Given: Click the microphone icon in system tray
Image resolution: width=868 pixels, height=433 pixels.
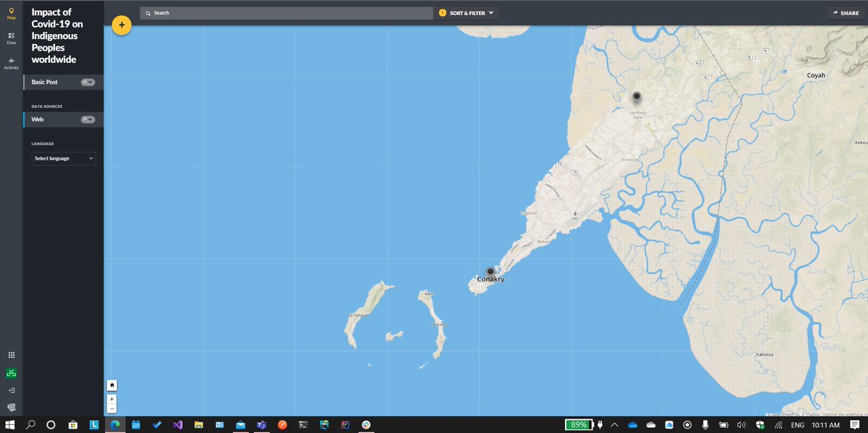Looking at the screenshot, I should coord(705,425).
